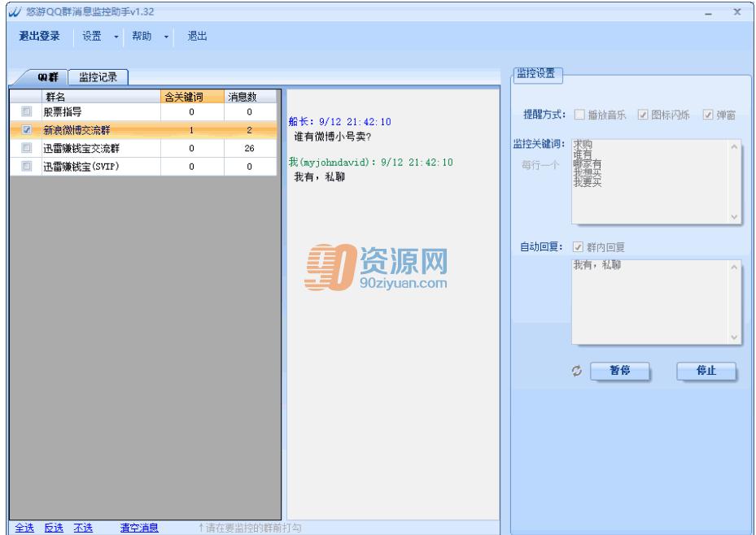Open the 设置 menu

coord(92,36)
